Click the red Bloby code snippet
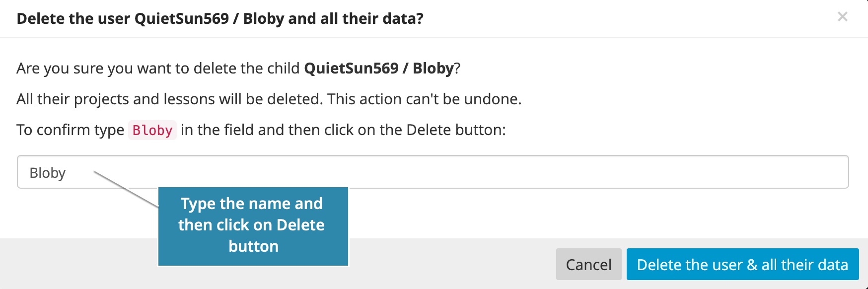The height and width of the screenshot is (289, 868). pyautogui.click(x=152, y=130)
